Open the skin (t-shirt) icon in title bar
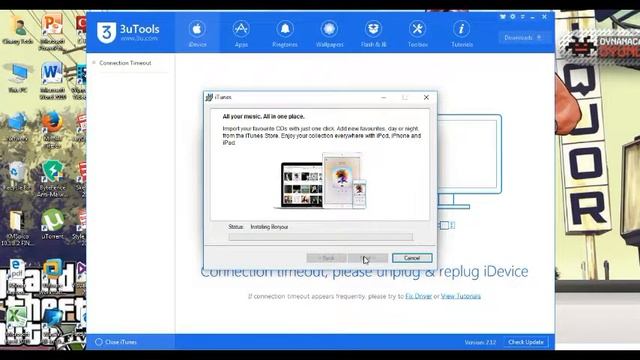 pyautogui.click(x=503, y=17)
